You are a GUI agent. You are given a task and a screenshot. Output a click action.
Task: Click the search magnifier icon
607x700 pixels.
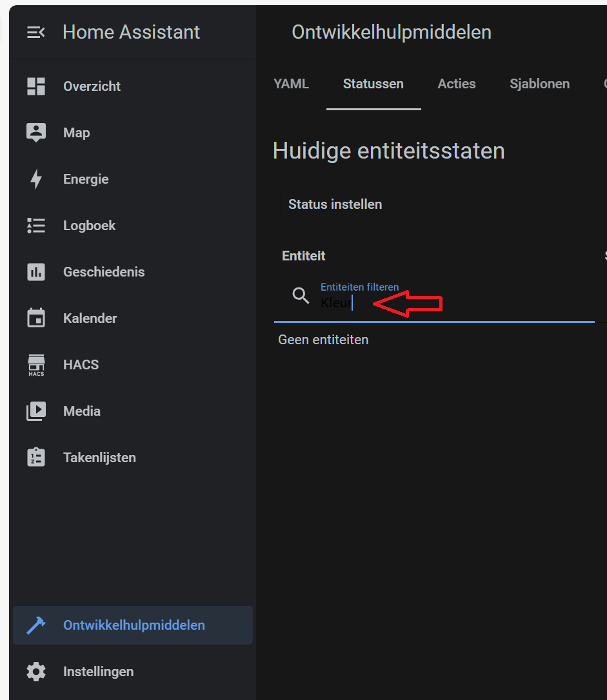tap(301, 296)
